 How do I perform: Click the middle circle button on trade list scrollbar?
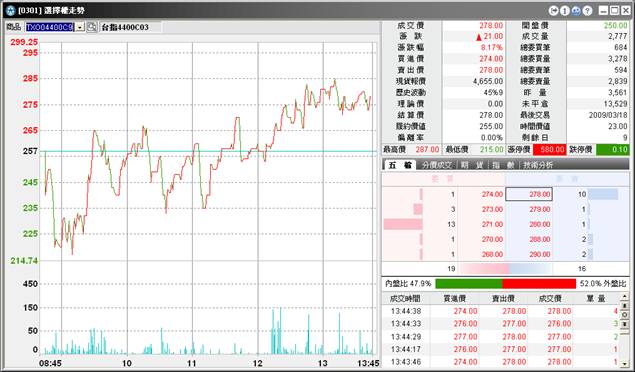point(625,315)
